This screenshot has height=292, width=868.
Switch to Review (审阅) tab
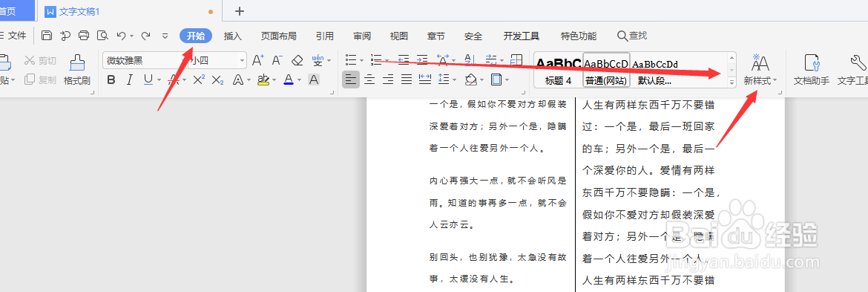[x=362, y=36]
